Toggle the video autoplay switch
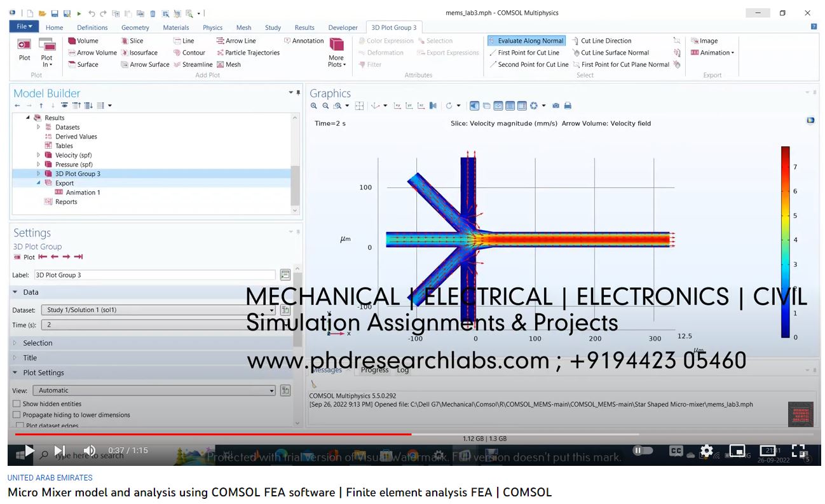The width and height of the screenshot is (825, 504). point(643,451)
